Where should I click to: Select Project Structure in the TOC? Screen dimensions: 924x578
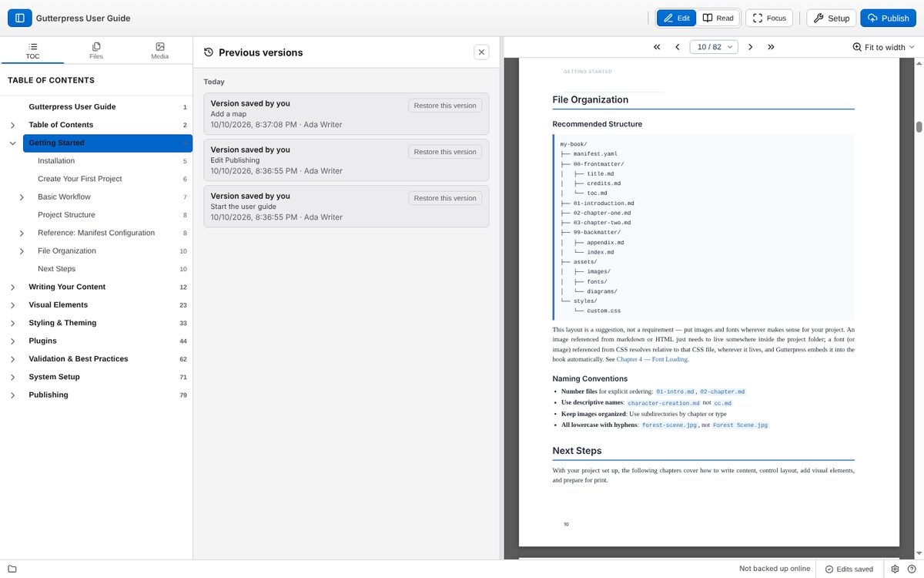coord(66,215)
